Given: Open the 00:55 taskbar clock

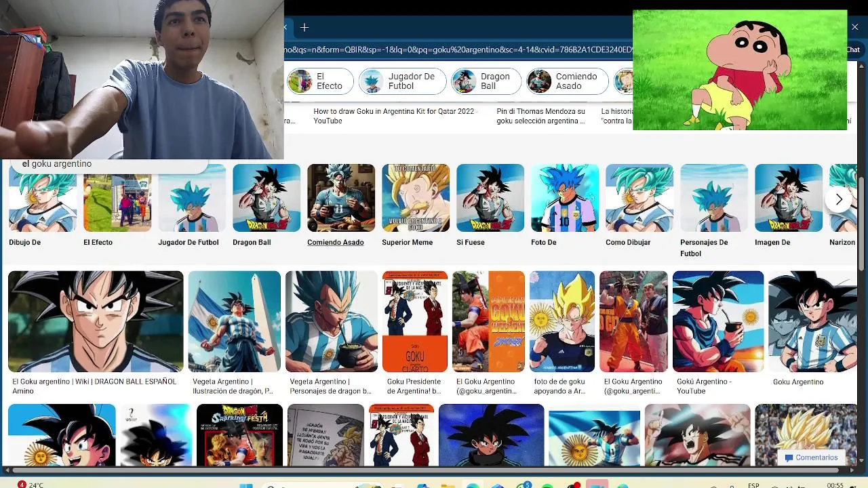Looking at the screenshot, I should pyautogui.click(x=835, y=485).
